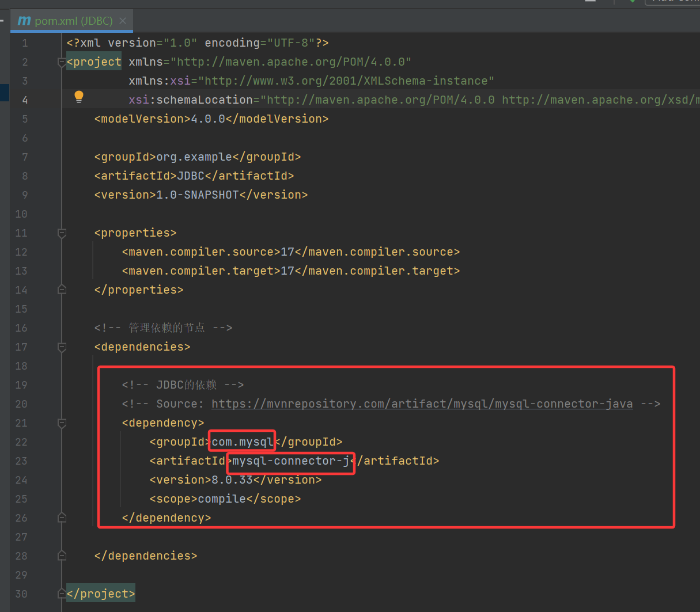
Task: Collapse the dependency block on line 21
Action: [62, 423]
